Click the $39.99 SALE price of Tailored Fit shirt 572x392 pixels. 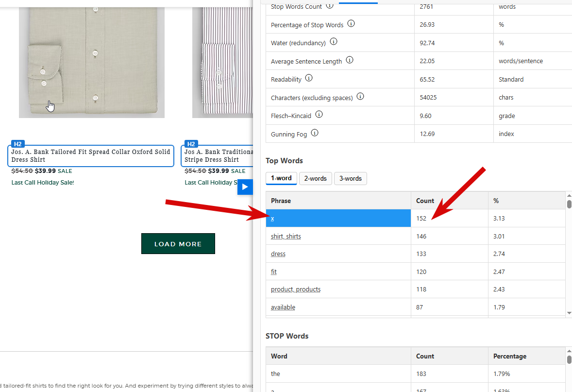click(x=53, y=171)
